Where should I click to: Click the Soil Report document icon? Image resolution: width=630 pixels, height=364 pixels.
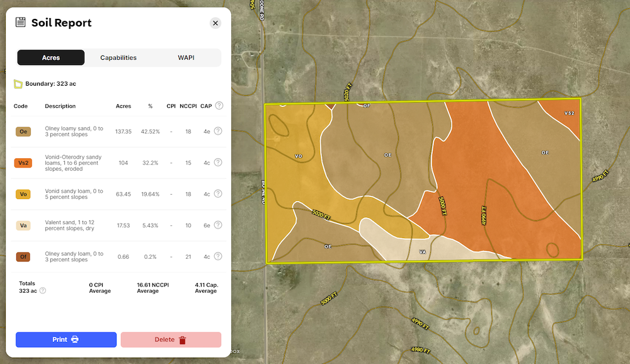(21, 23)
